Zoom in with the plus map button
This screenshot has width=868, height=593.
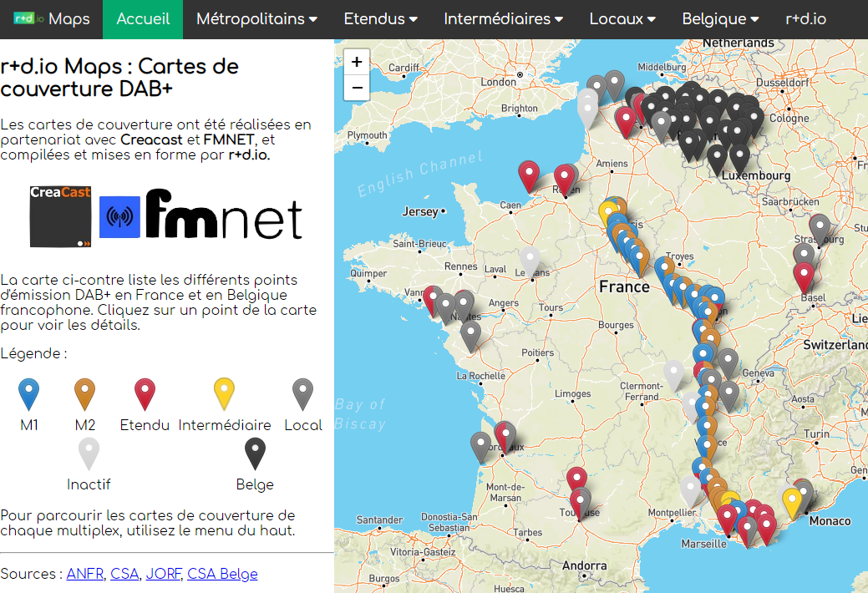(x=357, y=62)
